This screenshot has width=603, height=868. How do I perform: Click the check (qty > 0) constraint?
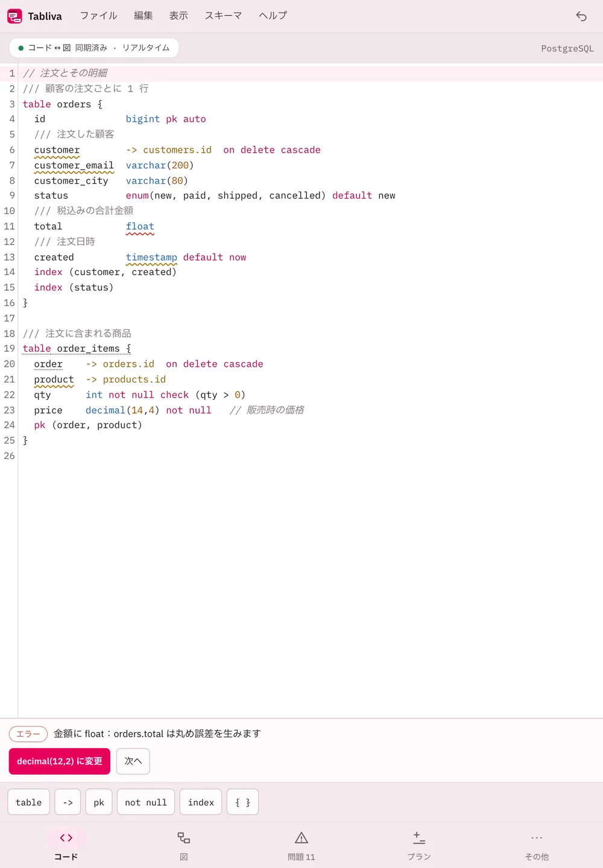pos(203,394)
